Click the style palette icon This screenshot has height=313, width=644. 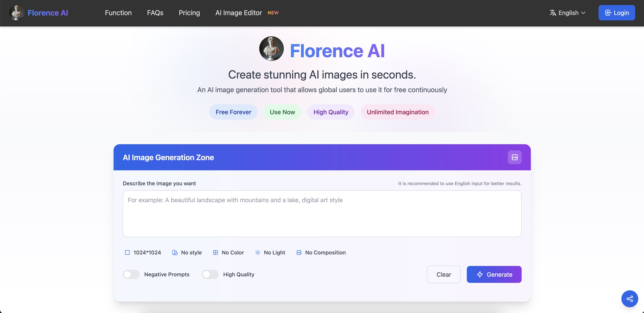coord(175,252)
